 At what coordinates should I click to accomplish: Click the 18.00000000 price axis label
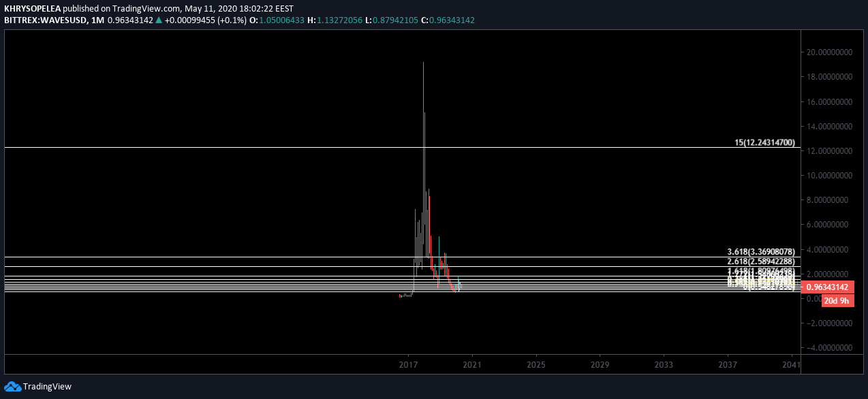828,77
